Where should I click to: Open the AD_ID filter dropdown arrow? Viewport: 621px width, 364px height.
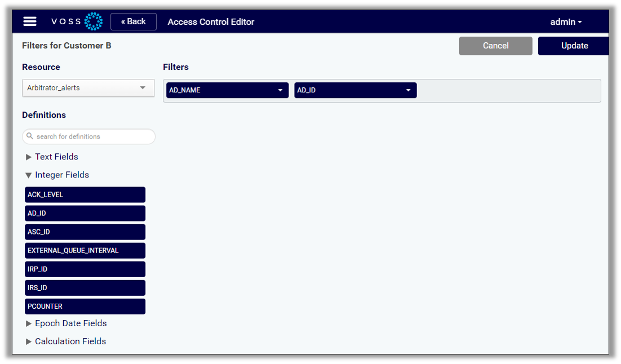pyautogui.click(x=408, y=90)
